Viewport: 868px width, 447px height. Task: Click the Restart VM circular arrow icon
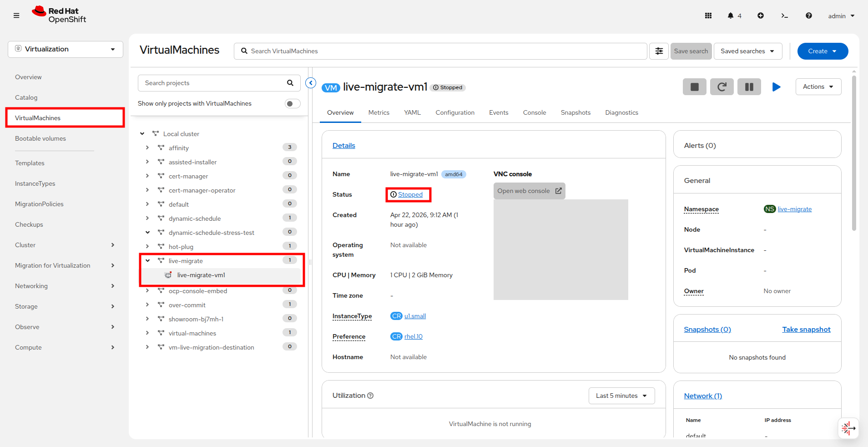[x=722, y=86]
